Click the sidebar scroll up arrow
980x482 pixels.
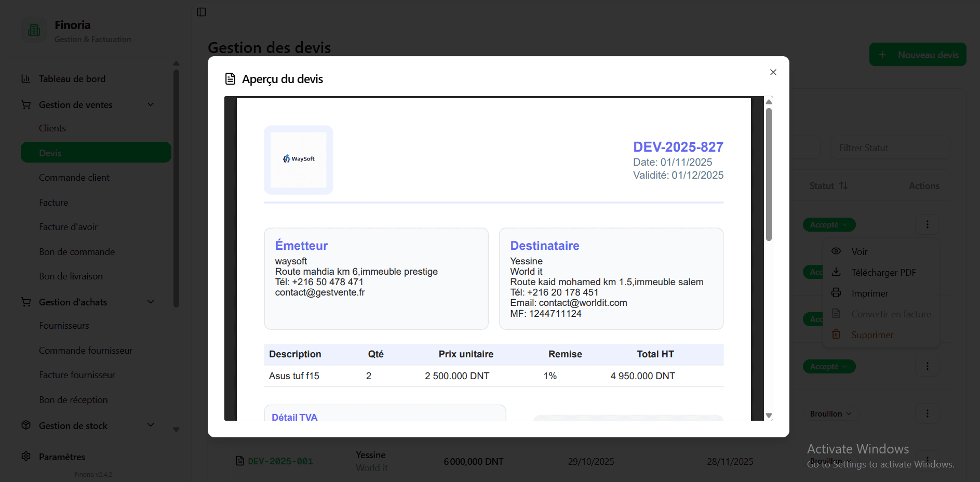pyautogui.click(x=176, y=63)
